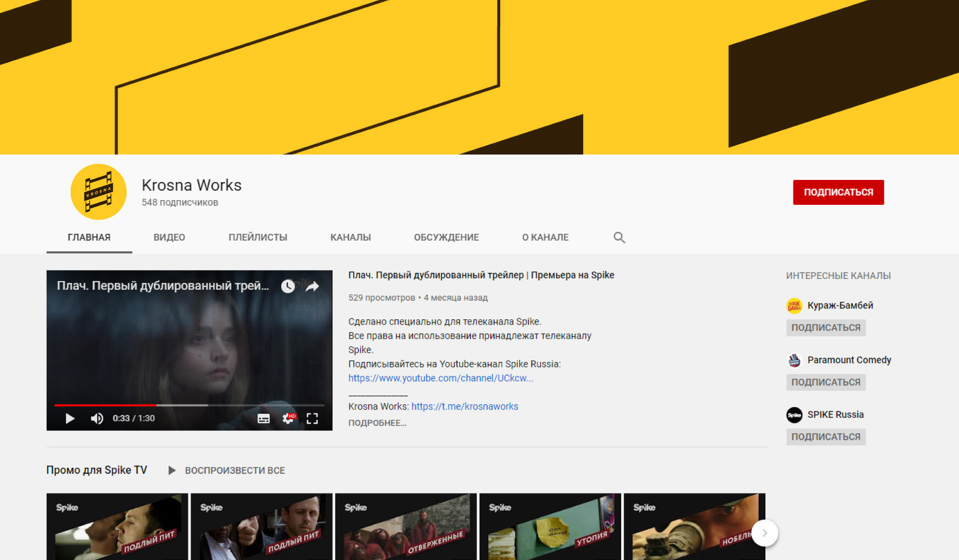The height and width of the screenshot is (560, 959).
Task: Click the ИНТЕРЕСНЫЕ КАНАЛЫ heading
Action: (839, 276)
